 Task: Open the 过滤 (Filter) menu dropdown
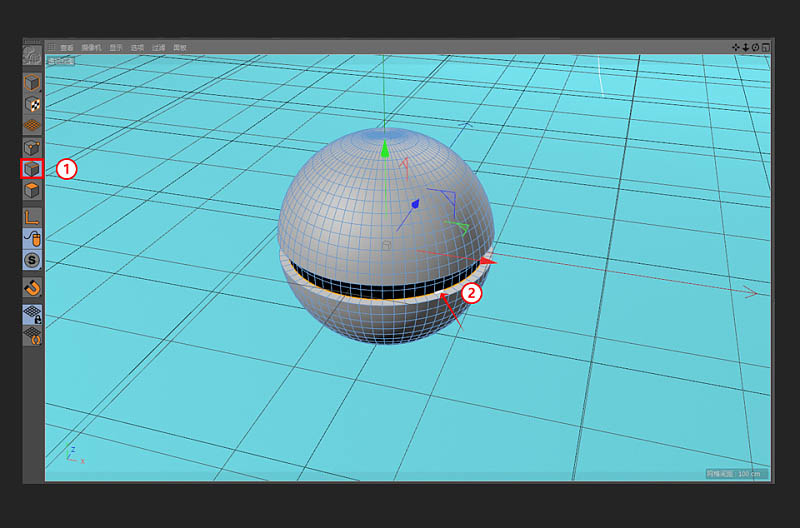159,47
